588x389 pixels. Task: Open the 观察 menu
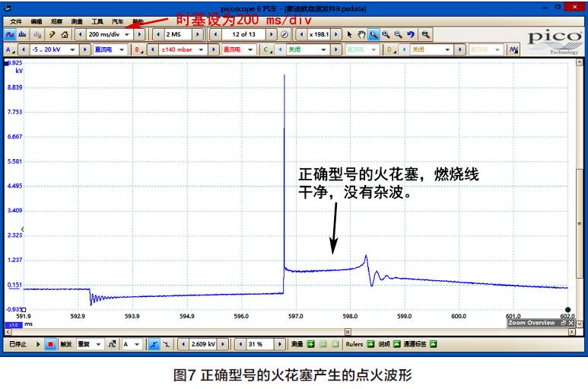[56, 21]
